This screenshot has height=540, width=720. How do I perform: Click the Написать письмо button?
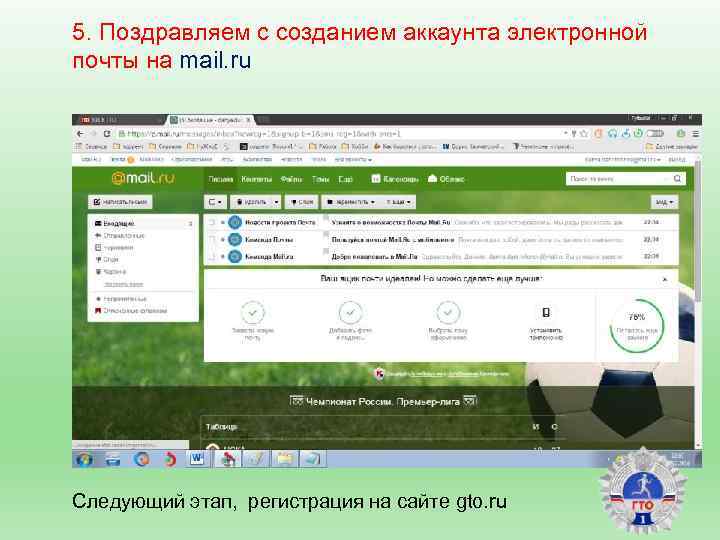pos(120,202)
